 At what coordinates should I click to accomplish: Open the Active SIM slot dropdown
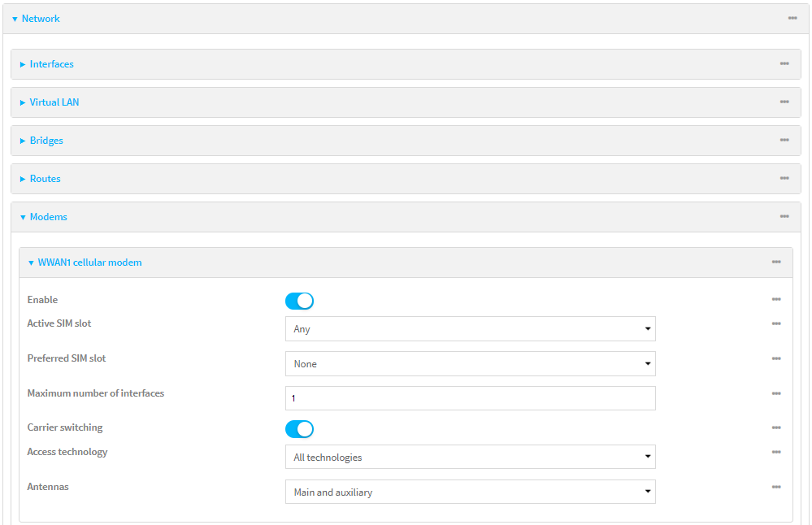tap(470, 328)
